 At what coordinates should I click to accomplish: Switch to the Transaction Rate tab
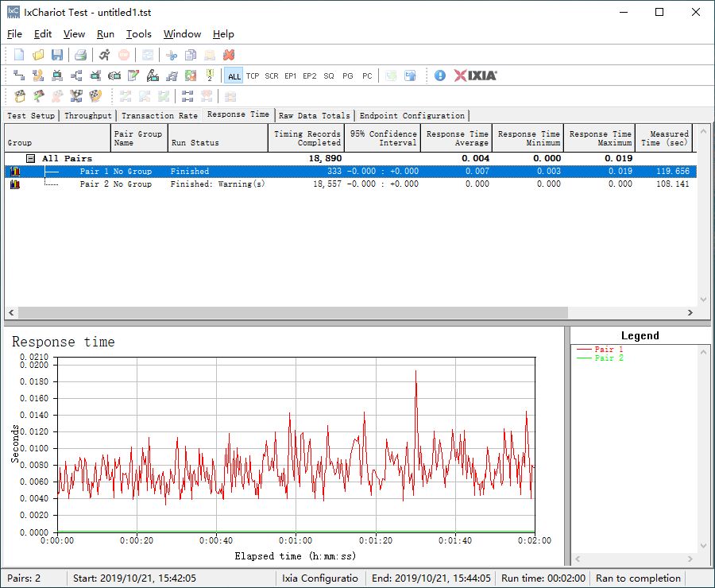pos(160,115)
